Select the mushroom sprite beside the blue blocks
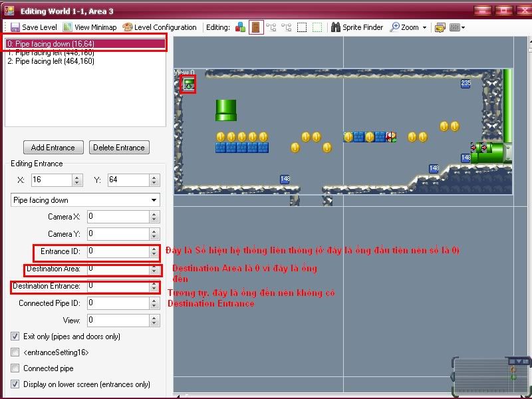 click(x=391, y=137)
